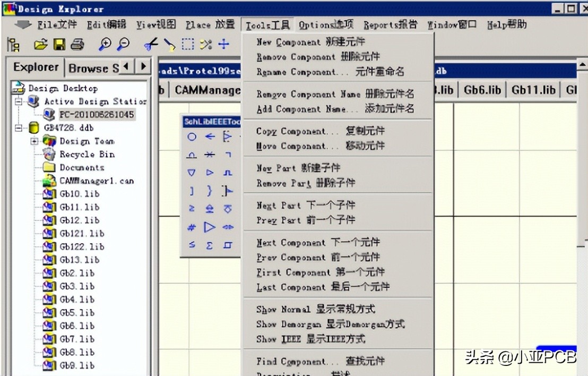Collapse the Active Design Station node

[19, 101]
